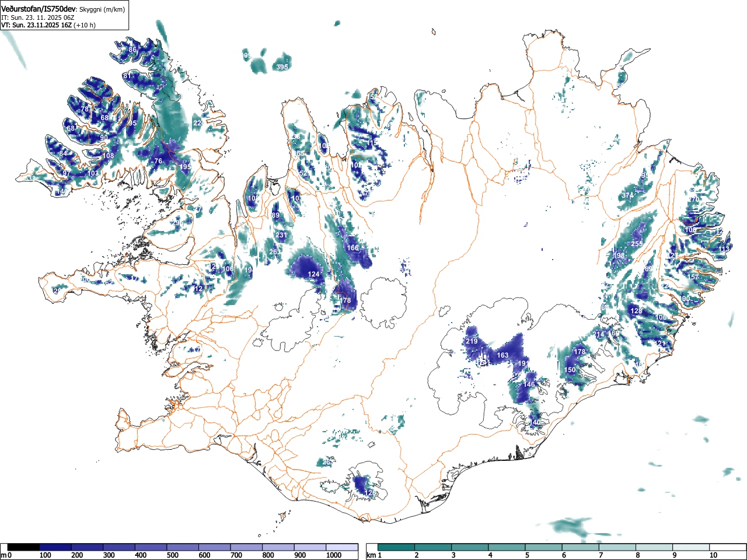Screen dimensions: 747x560
Task: Click the '128' visibility value in the east
Action: click(636, 311)
